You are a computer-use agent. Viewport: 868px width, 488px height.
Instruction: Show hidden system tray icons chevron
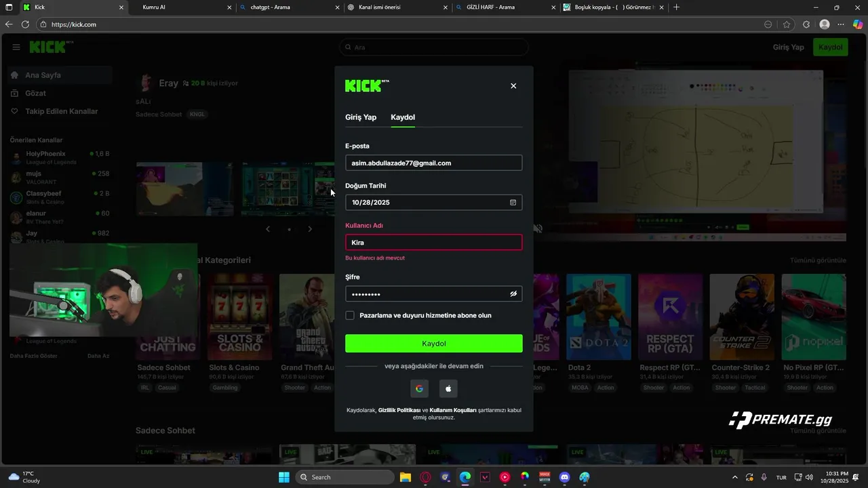pos(734,477)
